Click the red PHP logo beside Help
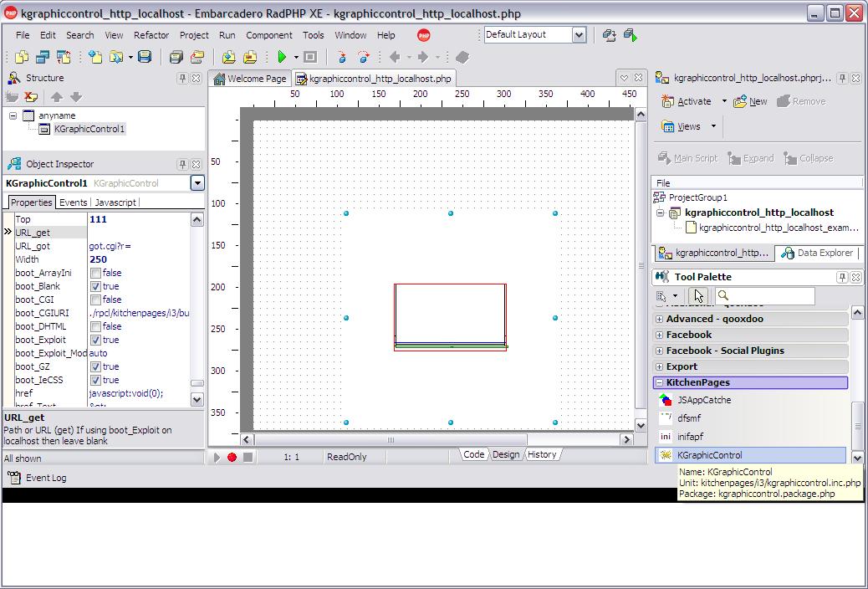868x589 pixels. coord(423,35)
